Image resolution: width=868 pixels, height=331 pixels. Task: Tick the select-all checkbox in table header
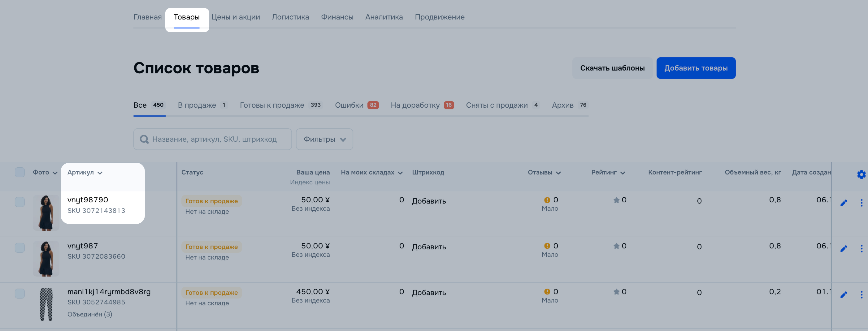point(20,172)
